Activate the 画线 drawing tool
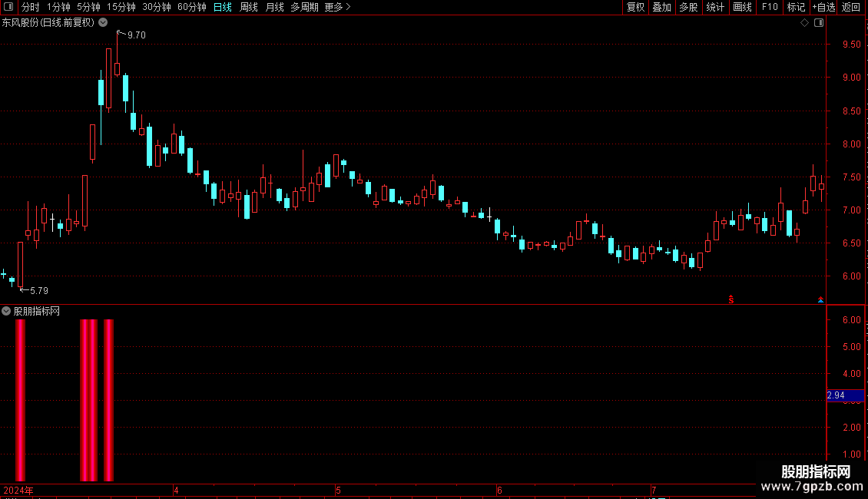 tap(742, 7)
